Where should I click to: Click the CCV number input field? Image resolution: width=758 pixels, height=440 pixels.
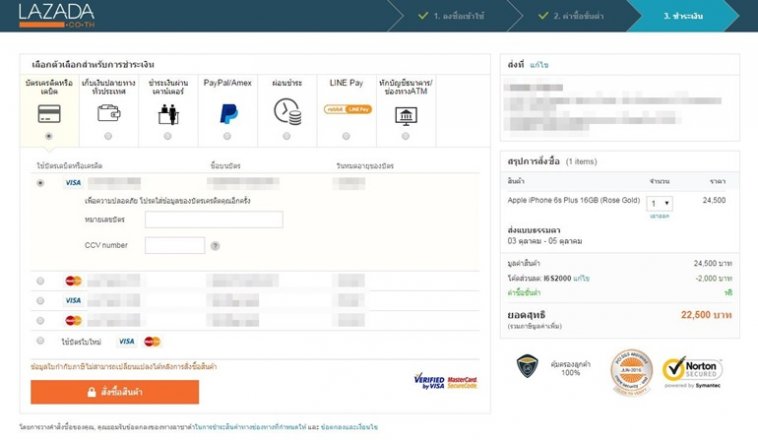pyautogui.click(x=174, y=246)
